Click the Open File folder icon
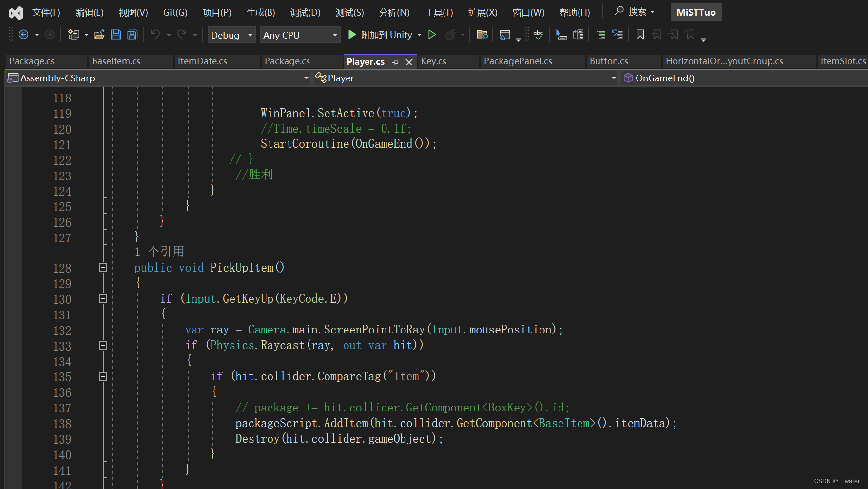Image resolution: width=868 pixels, height=489 pixels. (99, 35)
